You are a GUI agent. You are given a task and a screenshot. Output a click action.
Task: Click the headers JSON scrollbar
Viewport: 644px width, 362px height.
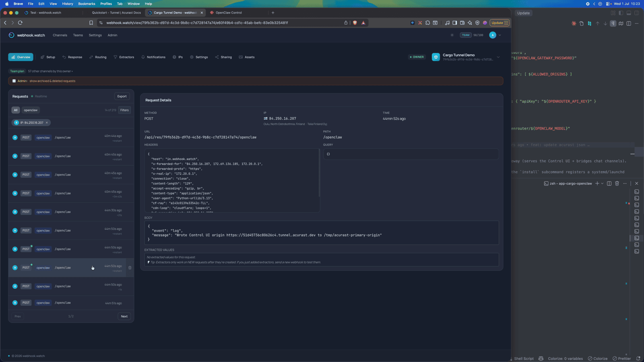pos(319,173)
